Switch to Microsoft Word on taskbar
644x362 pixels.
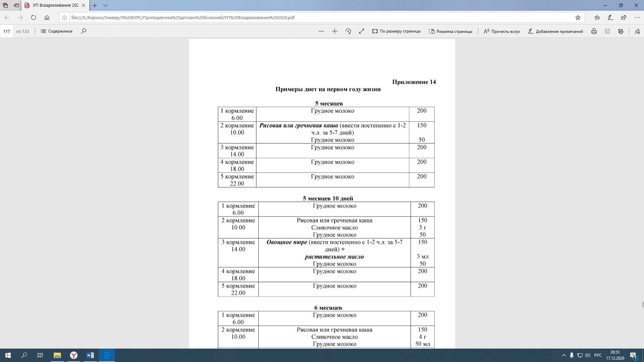coord(90,355)
